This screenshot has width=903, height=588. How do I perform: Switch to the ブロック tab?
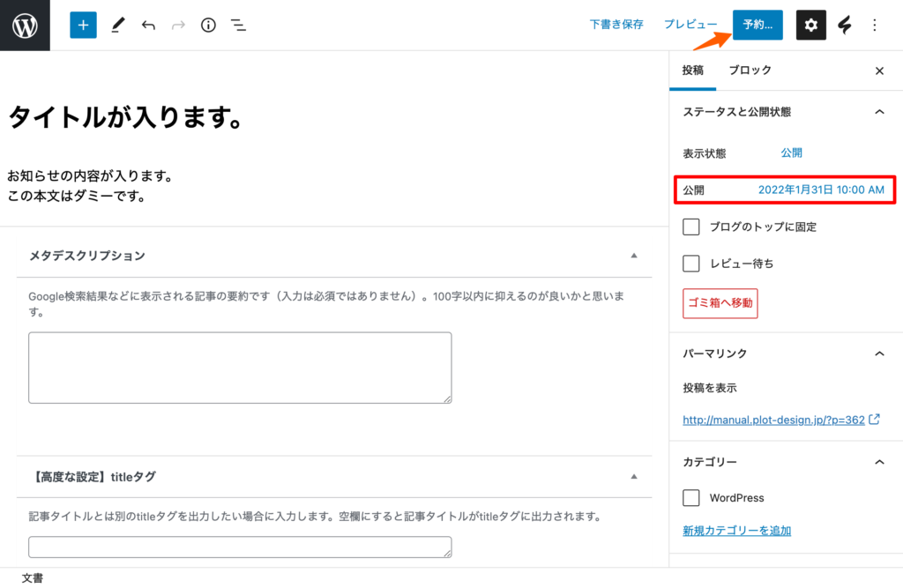pos(750,71)
